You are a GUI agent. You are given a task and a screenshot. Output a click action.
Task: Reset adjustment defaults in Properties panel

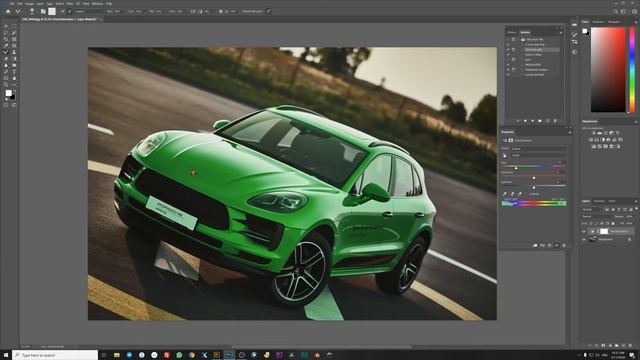point(549,245)
